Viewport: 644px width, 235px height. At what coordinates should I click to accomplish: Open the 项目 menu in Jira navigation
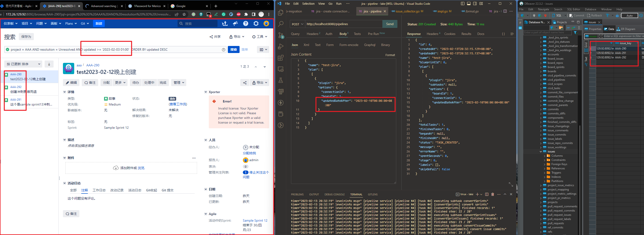27,23
